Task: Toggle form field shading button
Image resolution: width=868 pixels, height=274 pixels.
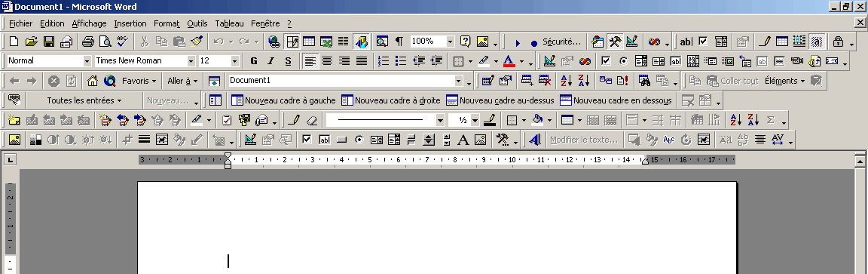Action: [x=818, y=42]
